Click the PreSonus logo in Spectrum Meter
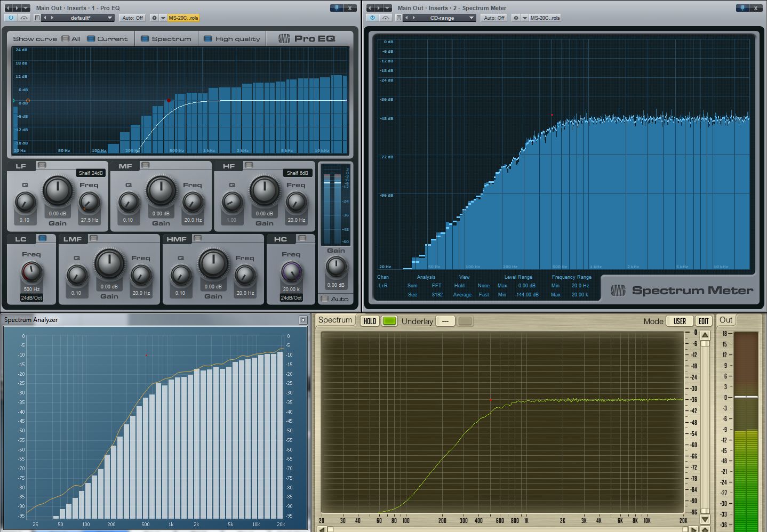Screen dimensions: 767x532 tap(618, 291)
